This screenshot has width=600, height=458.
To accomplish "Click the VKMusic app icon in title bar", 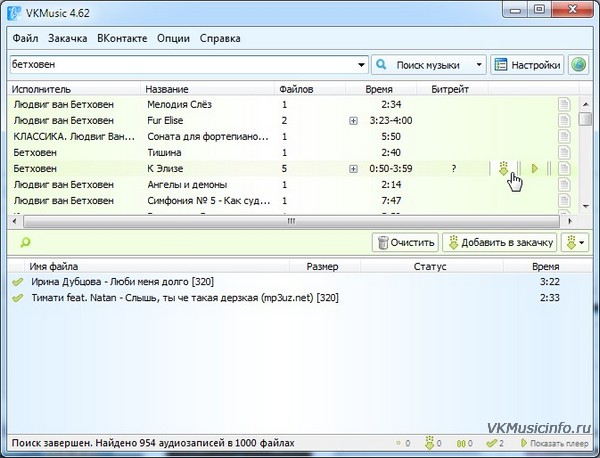I will tap(14, 13).
